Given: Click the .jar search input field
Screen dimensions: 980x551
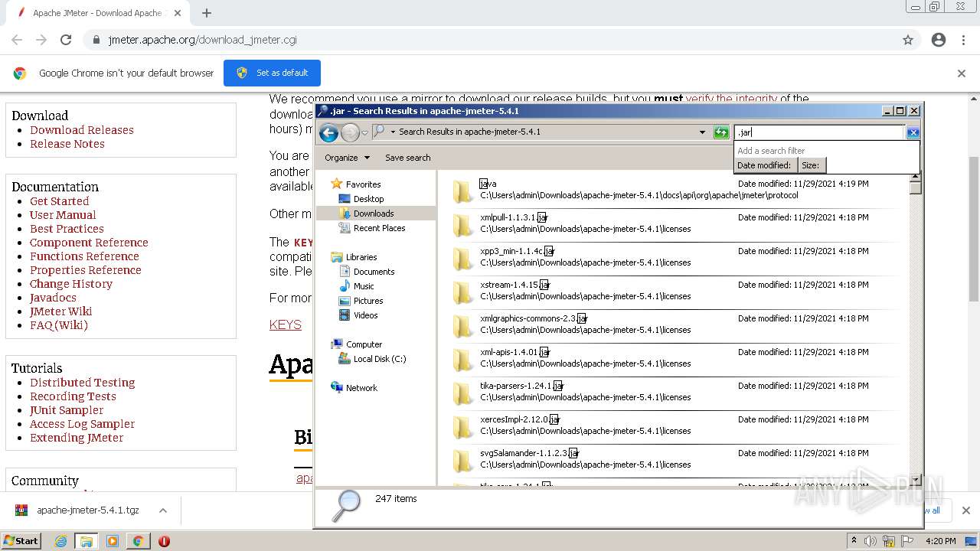Looking at the screenshot, I should [x=819, y=132].
